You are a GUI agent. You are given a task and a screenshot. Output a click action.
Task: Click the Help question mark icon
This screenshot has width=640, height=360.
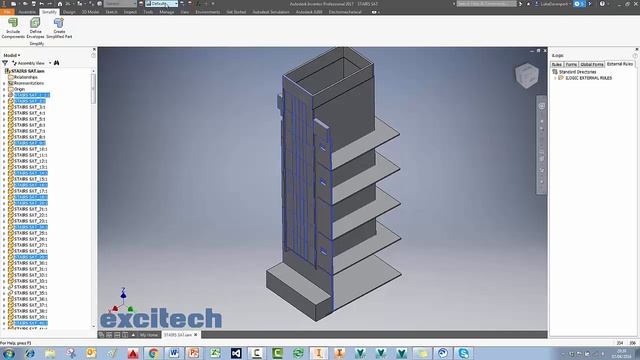point(602,4)
